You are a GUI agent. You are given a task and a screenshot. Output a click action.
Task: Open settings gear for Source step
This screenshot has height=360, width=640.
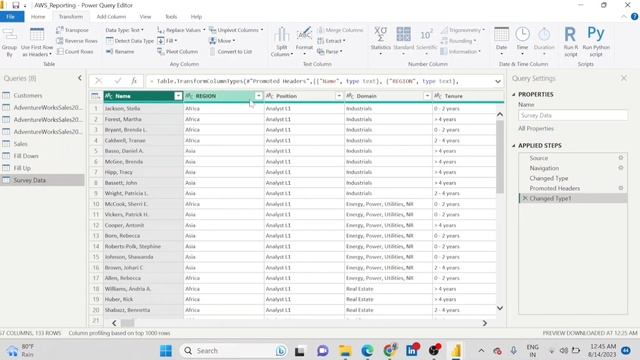tap(620, 158)
